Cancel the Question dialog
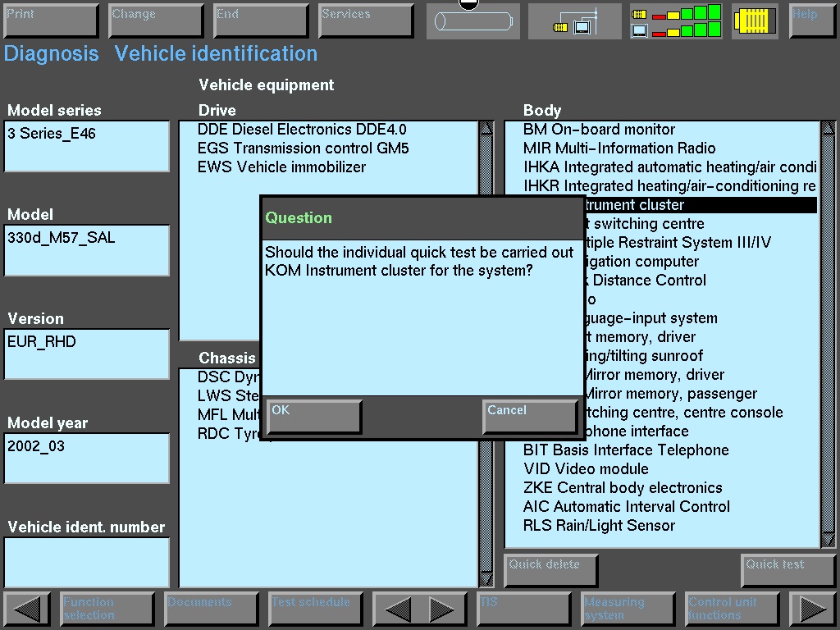The image size is (840, 630). (x=530, y=416)
